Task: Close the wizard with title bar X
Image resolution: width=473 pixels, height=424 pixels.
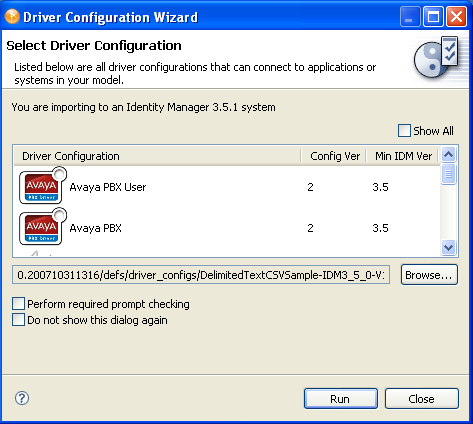Action: [456, 17]
